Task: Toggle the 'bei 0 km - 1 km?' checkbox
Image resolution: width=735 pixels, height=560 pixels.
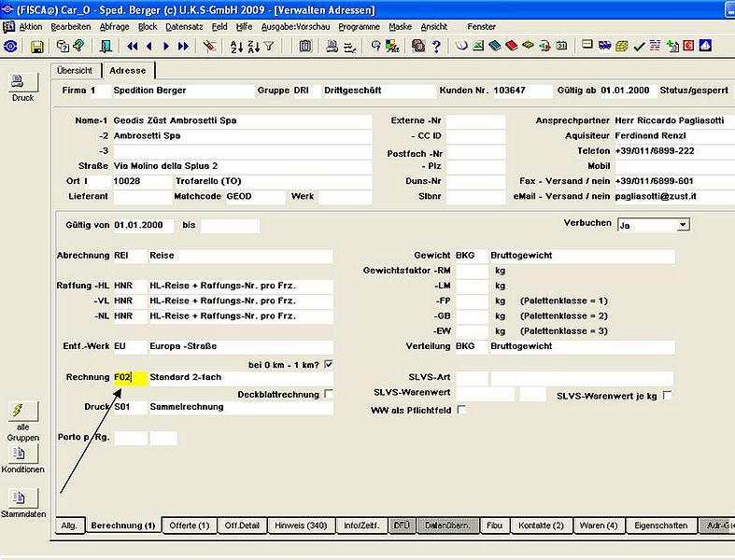Action: [329, 364]
